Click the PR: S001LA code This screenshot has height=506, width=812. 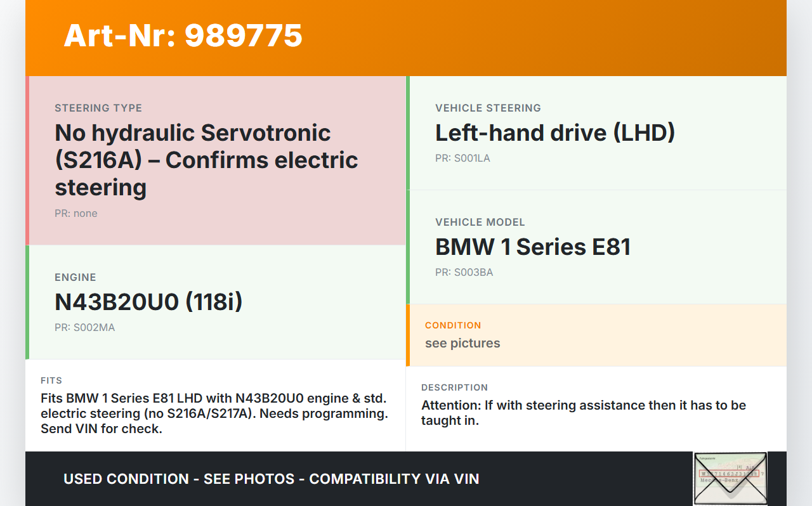pos(462,159)
